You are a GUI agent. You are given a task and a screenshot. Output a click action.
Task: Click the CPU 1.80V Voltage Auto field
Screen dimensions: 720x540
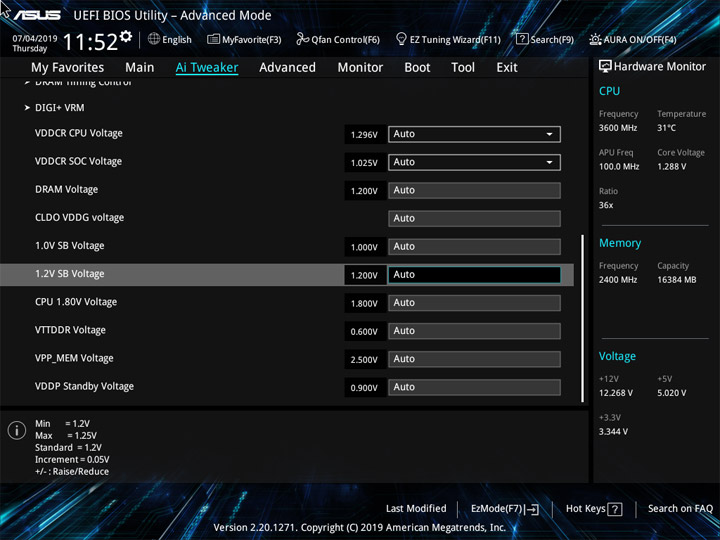click(474, 303)
